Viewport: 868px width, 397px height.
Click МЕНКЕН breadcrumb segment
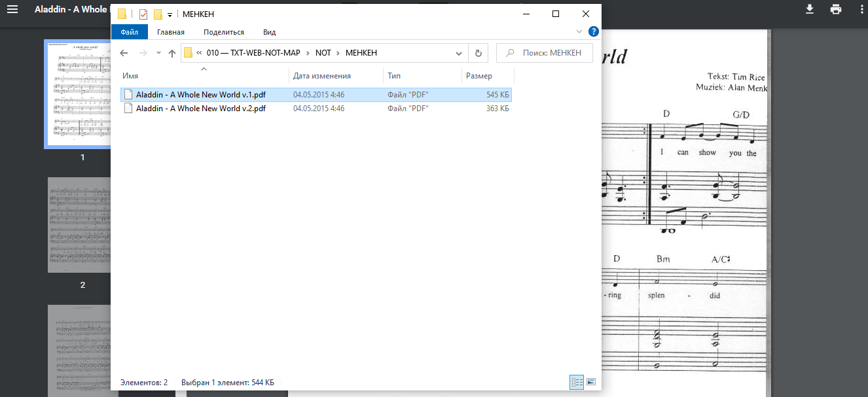click(361, 53)
